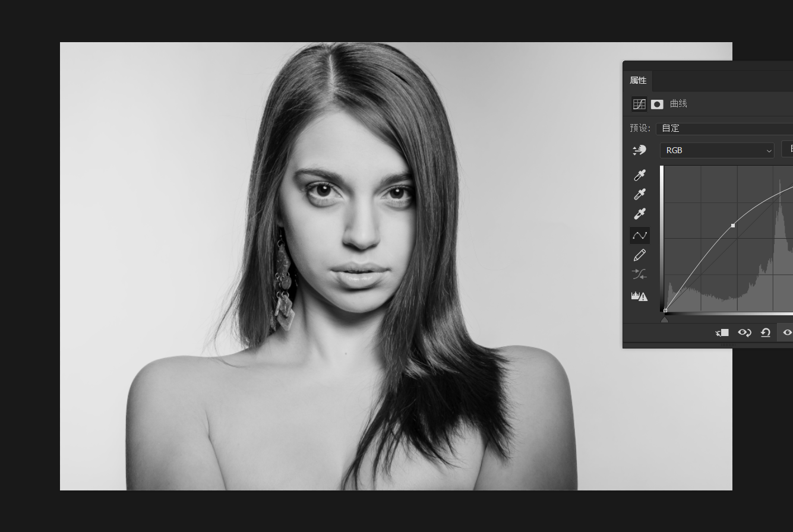Click the view previous state icon
The image size is (793, 532).
tap(744, 332)
